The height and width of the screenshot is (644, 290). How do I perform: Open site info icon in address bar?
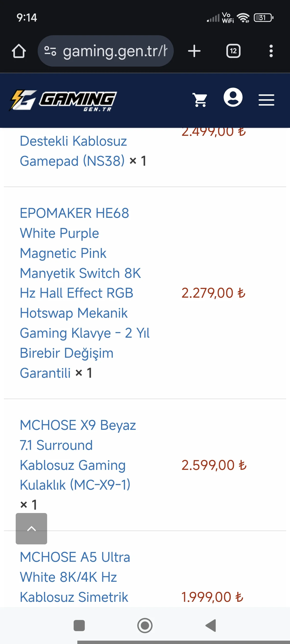pyautogui.click(x=50, y=51)
